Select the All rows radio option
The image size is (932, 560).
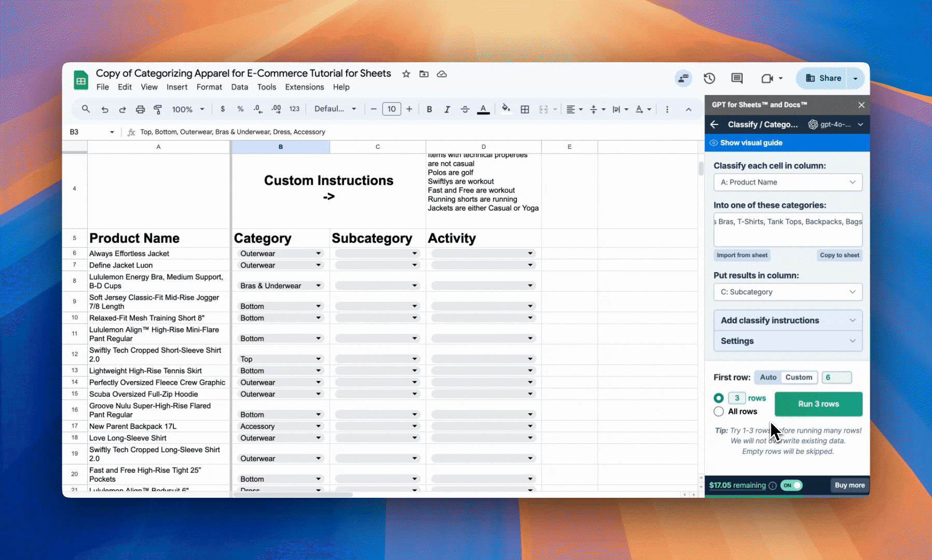pos(719,412)
